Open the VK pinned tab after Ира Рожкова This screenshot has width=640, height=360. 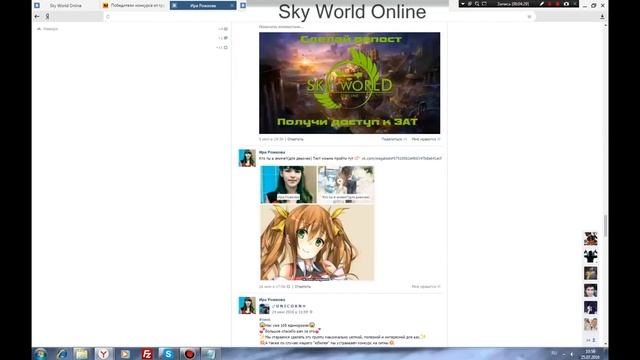click(x=243, y=5)
